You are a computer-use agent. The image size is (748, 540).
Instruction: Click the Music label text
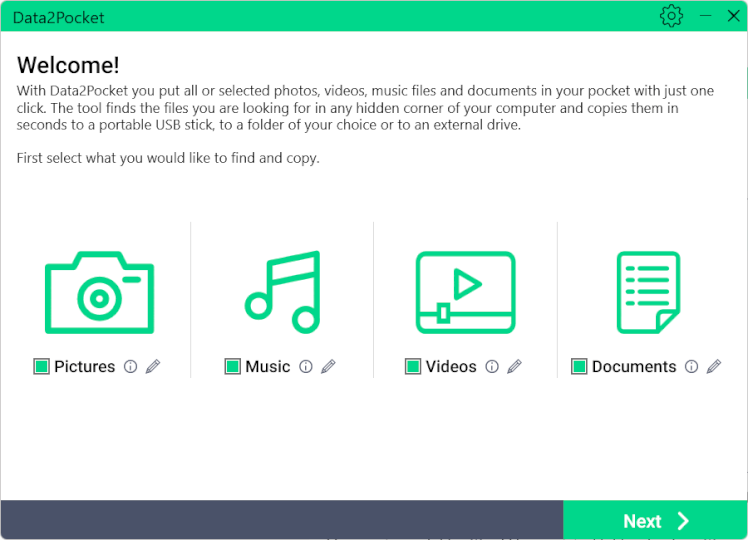point(268,366)
